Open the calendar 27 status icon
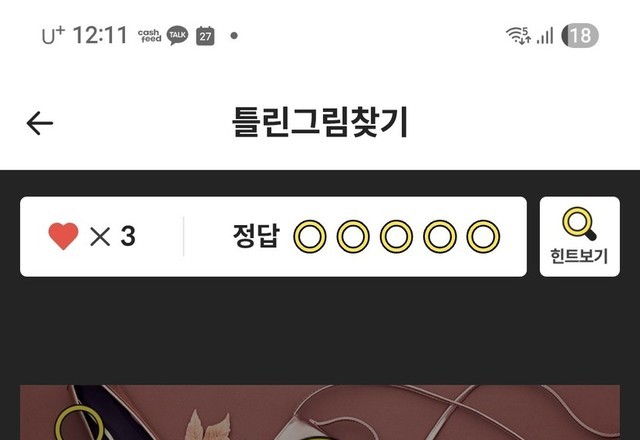Screen dimensions: 640x440 [x=205, y=36]
